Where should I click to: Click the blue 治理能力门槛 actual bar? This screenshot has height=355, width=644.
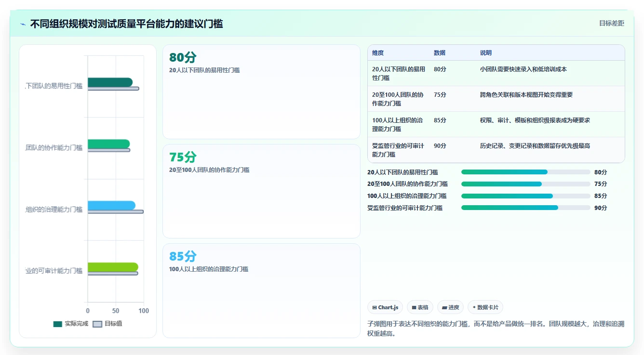[111, 206]
